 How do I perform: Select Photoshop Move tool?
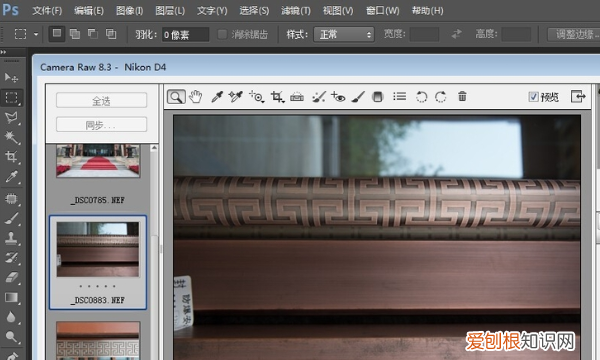[x=11, y=78]
